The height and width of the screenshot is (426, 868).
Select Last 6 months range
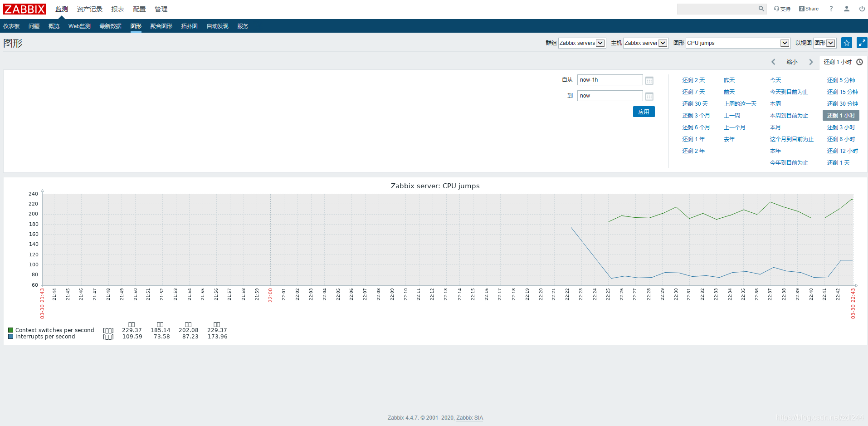[x=696, y=127]
